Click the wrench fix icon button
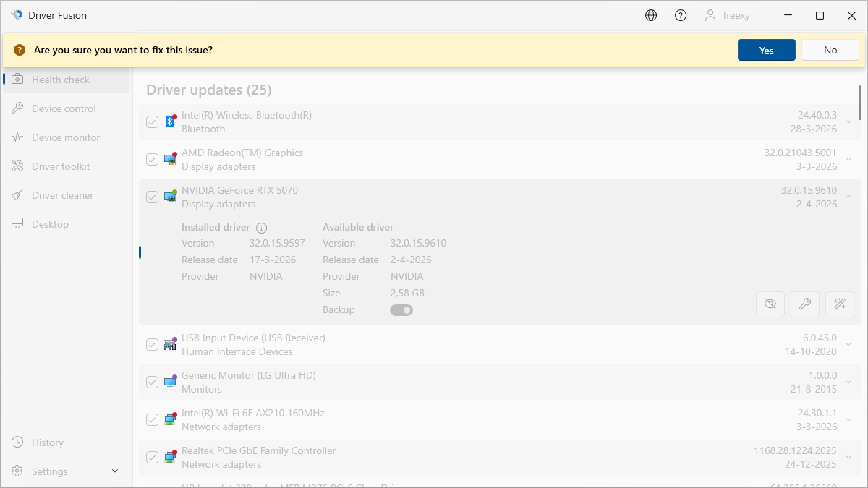Screen dimensions: 868x488 [805, 304]
